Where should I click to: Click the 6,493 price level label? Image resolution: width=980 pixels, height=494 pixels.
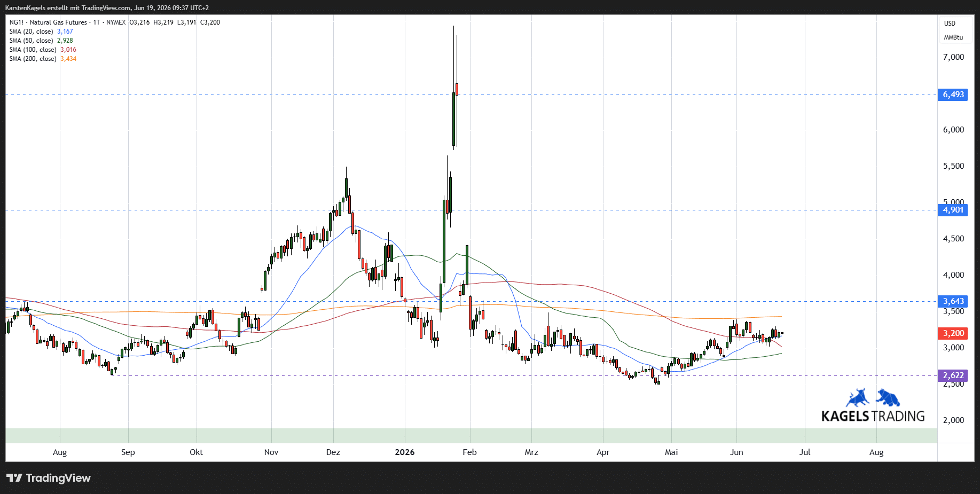coord(953,95)
